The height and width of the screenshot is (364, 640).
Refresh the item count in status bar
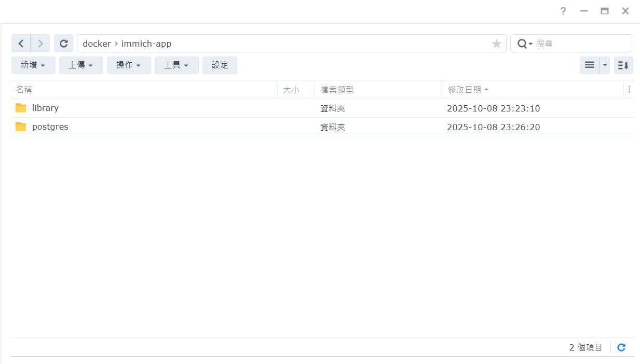point(621,347)
